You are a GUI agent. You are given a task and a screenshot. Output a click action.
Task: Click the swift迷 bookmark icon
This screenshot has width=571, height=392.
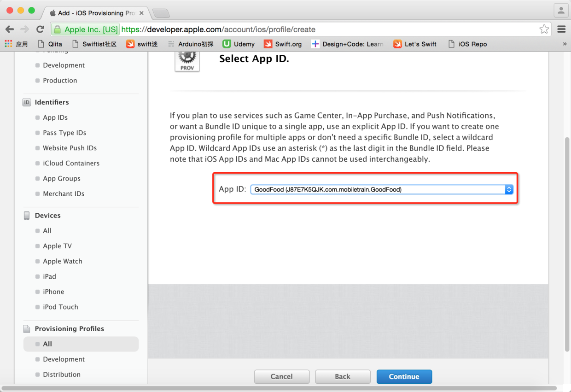pyautogui.click(x=130, y=44)
